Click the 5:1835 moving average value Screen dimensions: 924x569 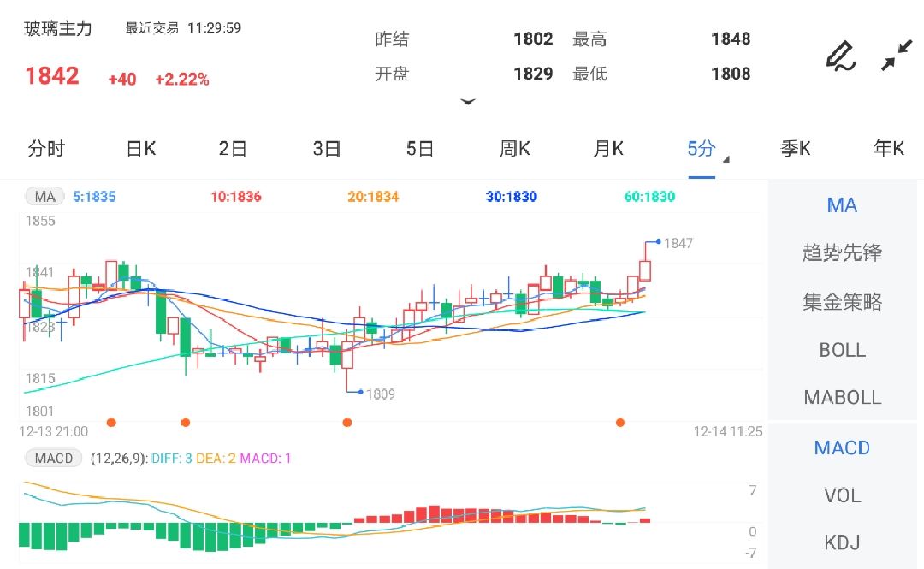[x=94, y=196]
